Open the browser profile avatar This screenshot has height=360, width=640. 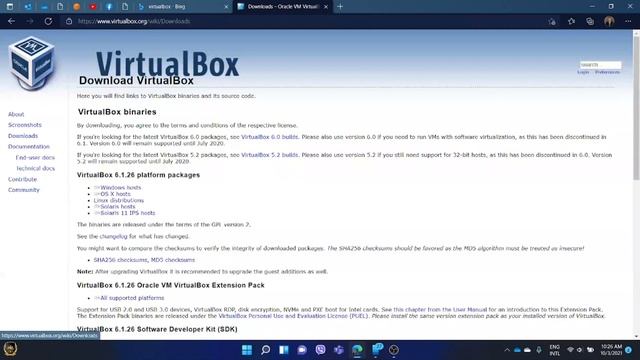pyautogui.click(x=609, y=21)
